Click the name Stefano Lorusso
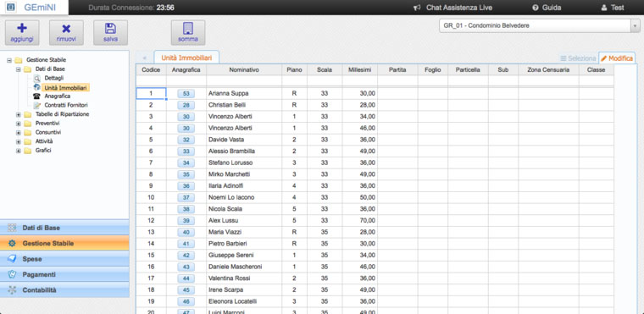 point(230,163)
